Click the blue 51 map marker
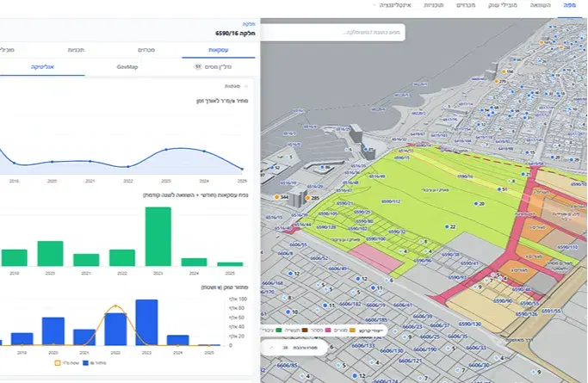Viewport: 588px width, 383px height. (499, 189)
